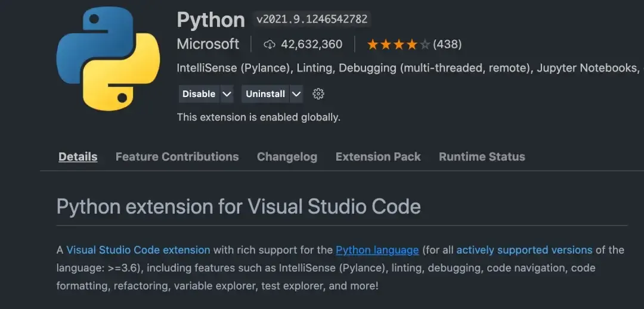Image resolution: width=644 pixels, height=309 pixels.
Task: Select the Extension Pack tab
Action: click(x=378, y=157)
